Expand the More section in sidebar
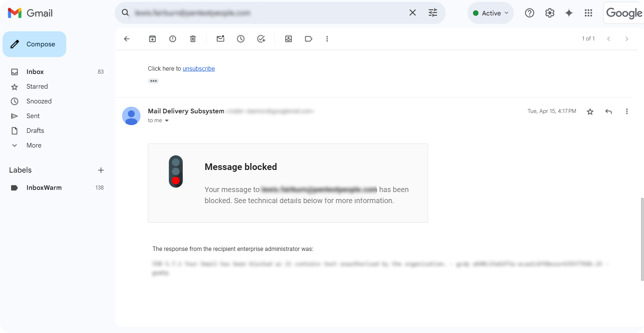This screenshot has width=644, height=333. click(x=34, y=145)
